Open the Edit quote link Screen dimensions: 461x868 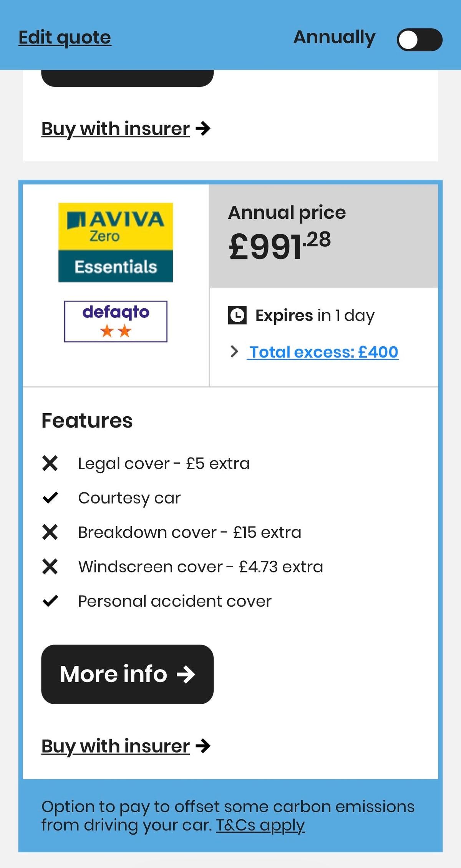click(65, 38)
